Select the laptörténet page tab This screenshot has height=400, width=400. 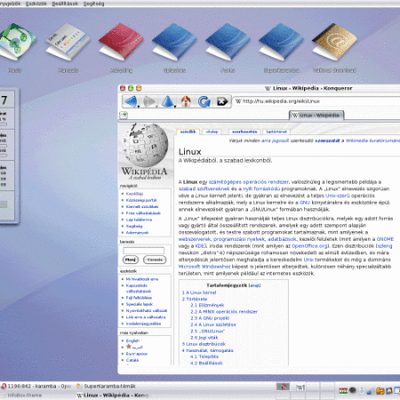pyautogui.click(x=276, y=132)
